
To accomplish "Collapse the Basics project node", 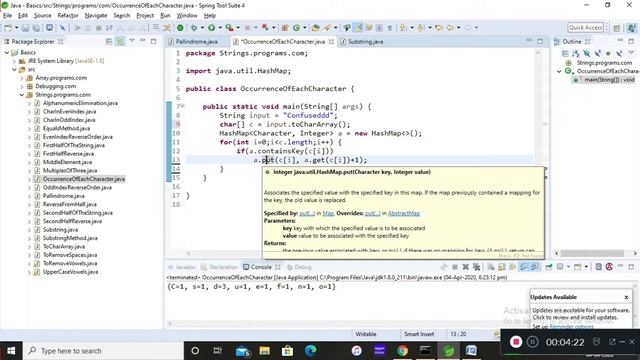I will pos(7,52).
